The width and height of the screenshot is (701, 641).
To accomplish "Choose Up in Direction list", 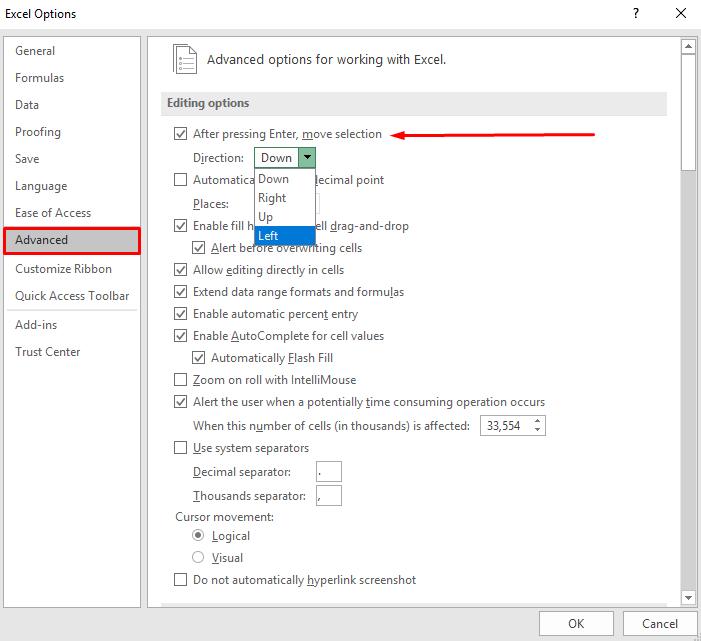I will click(285, 217).
